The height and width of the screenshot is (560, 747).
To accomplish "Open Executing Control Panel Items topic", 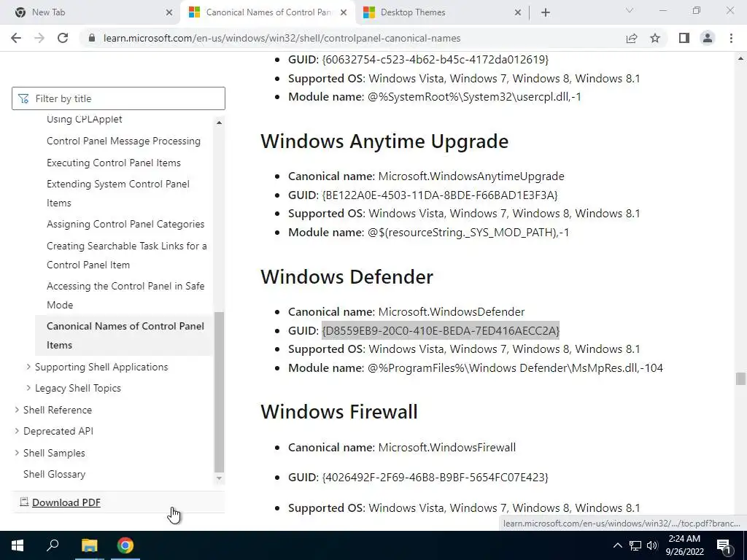I will pyautogui.click(x=113, y=163).
